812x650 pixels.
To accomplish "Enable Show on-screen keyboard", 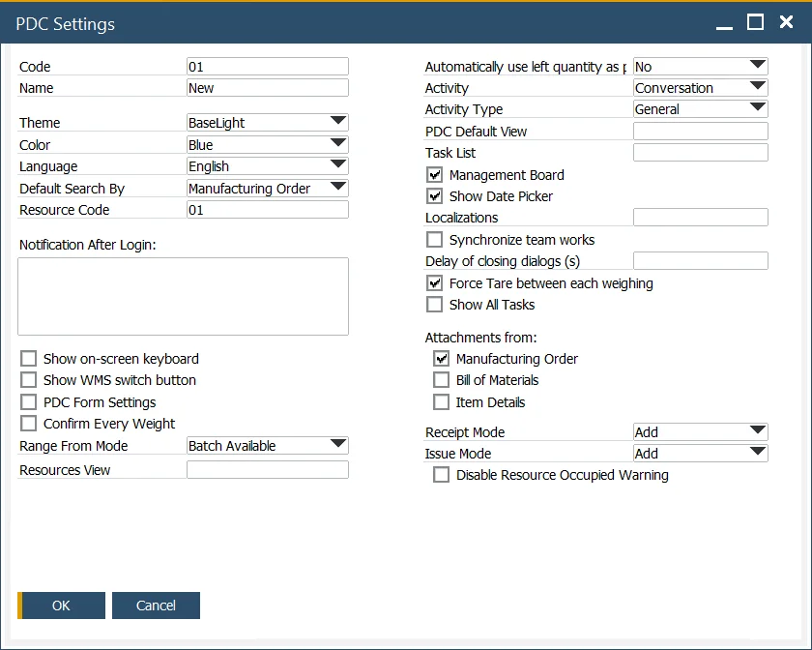I will (28, 358).
